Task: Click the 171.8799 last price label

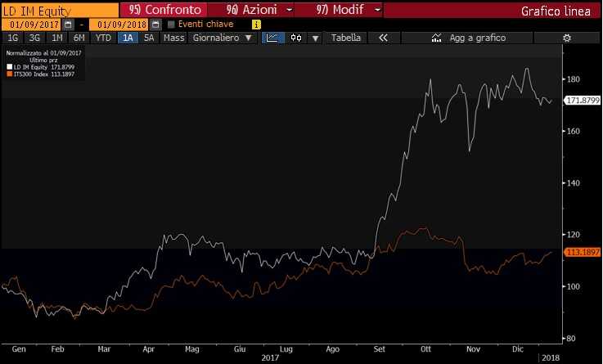Action: click(x=583, y=101)
